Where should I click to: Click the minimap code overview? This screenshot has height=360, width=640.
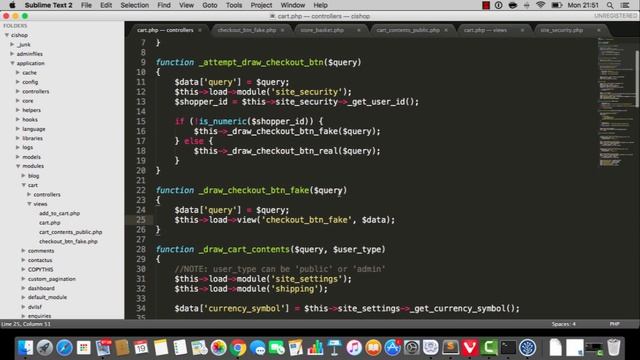coord(616,102)
